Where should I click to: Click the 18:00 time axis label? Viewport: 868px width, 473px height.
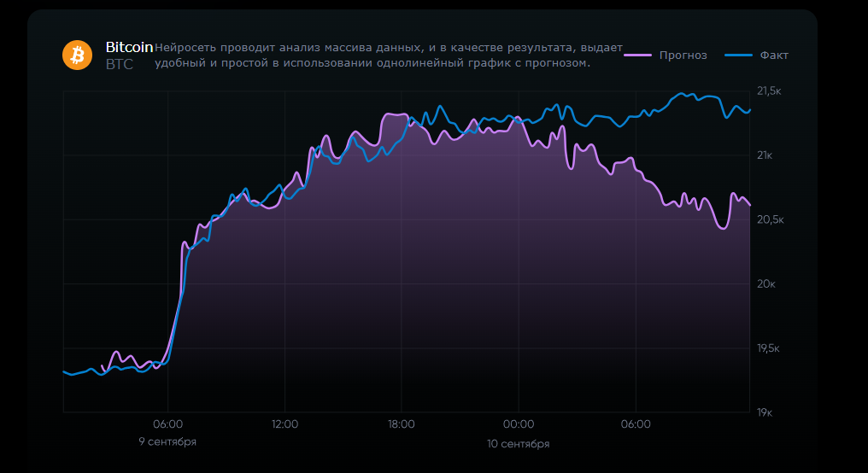tap(402, 424)
